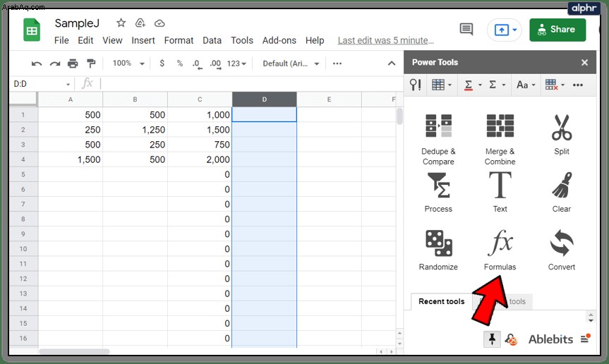Select the Split scissors tool
Screen dimensions: 609x364
point(562,134)
